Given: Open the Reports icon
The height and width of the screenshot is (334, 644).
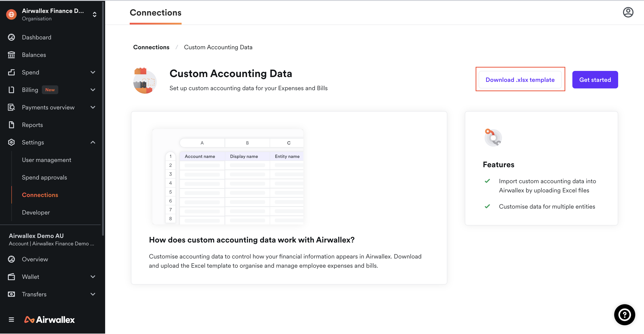Looking at the screenshot, I should point(11,125).
